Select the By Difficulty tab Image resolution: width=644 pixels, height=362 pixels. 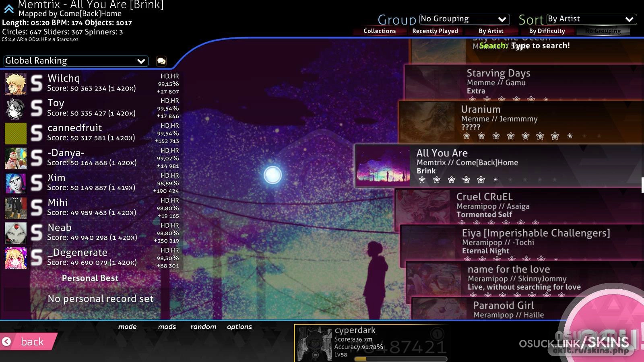(547, 31)
